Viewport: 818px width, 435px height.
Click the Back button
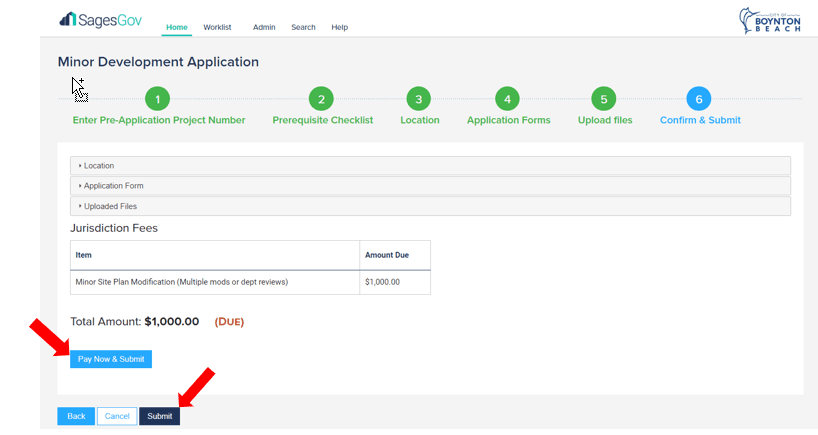(x=76, y=416)
